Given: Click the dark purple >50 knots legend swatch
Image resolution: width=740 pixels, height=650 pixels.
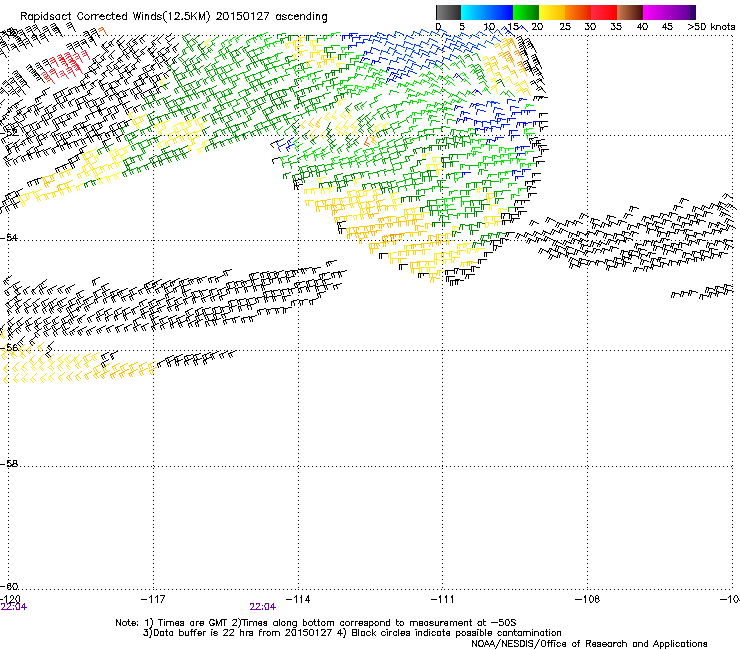Looking at the screenshot, I should [x=693, y=12].
